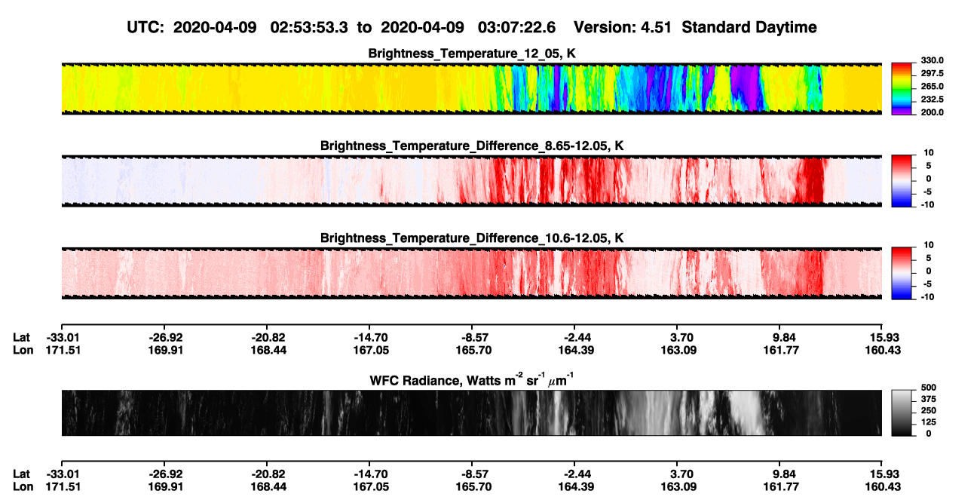Click latitude 3.70 on the axis above WFC title
This screenshot has height=503, width=980.
681,337
